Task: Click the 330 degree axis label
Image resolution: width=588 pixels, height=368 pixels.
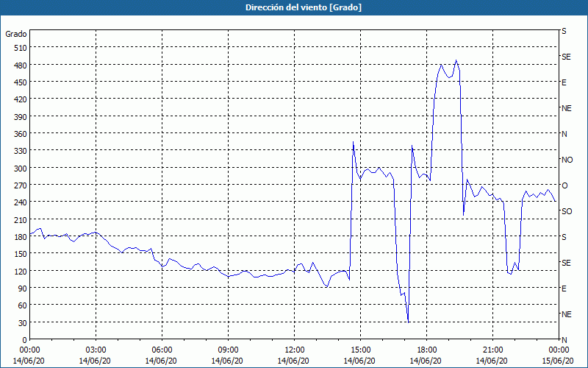Action: (21, 151)
